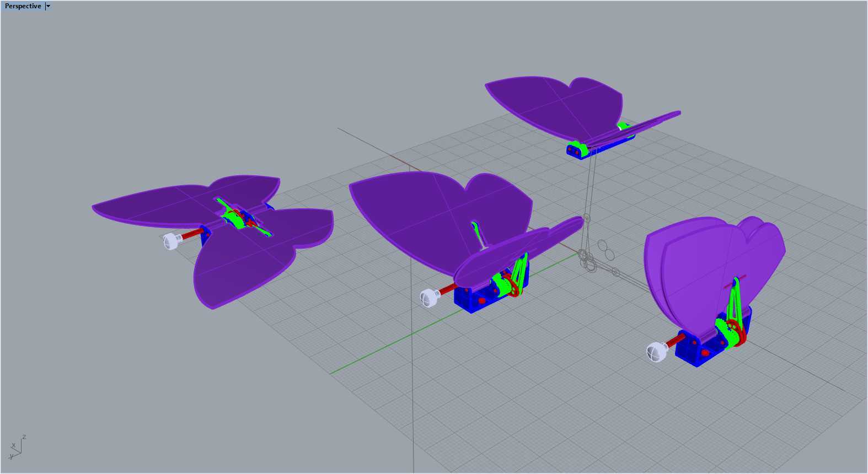Pick the white knob on the center butterfly
This screenshot has height=474, width=868.
click(430, 298)
